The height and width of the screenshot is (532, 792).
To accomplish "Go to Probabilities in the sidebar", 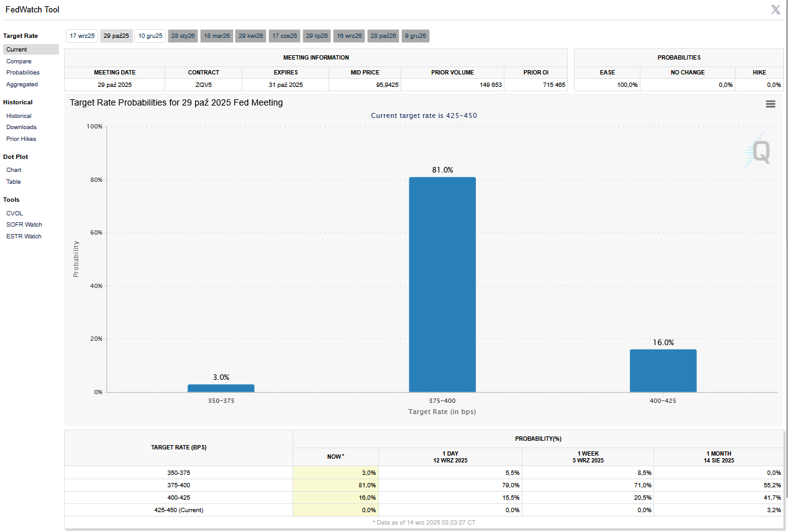I will (23, 73).
